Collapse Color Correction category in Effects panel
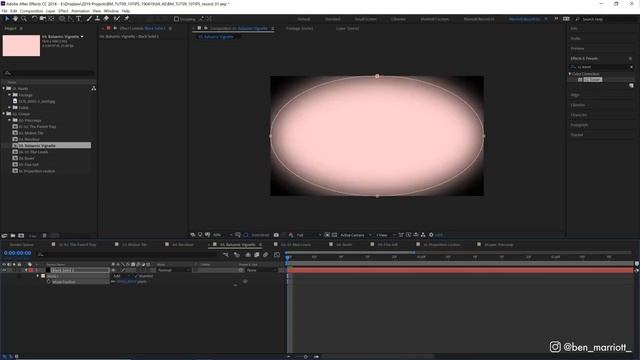Screen dimensions: 640x360 click(570, 74)
